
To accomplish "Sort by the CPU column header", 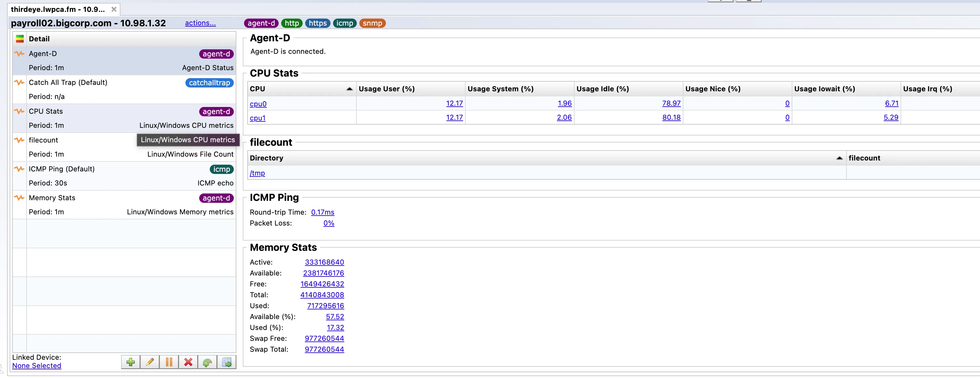I will 302,89.
